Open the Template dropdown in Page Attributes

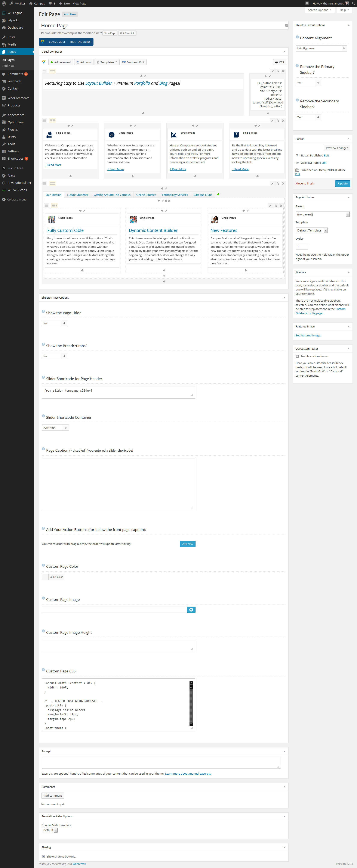click(311, 230)
